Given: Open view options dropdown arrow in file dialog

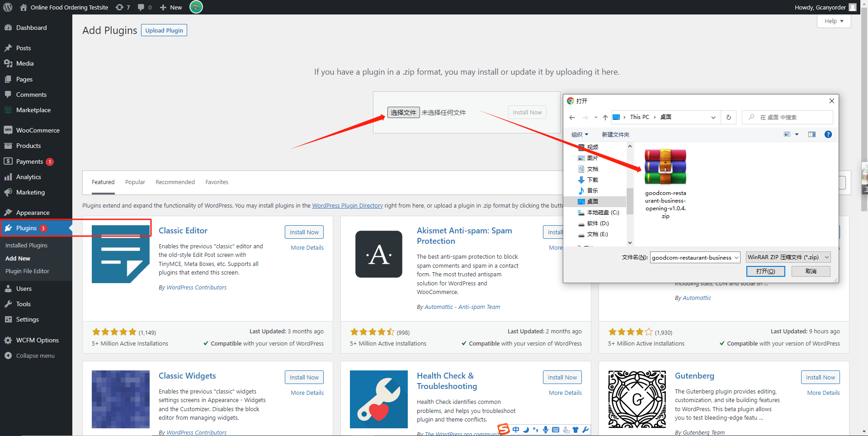Looking at the screenshot, I should [797, 134].
